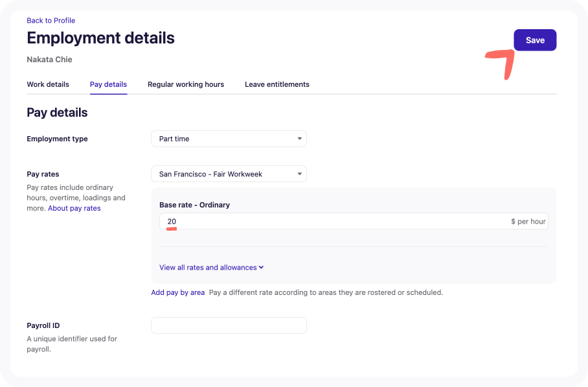Save the employment details
This screenshot has height=387, width=588.
pyautogui.click(x=535, y=40)
